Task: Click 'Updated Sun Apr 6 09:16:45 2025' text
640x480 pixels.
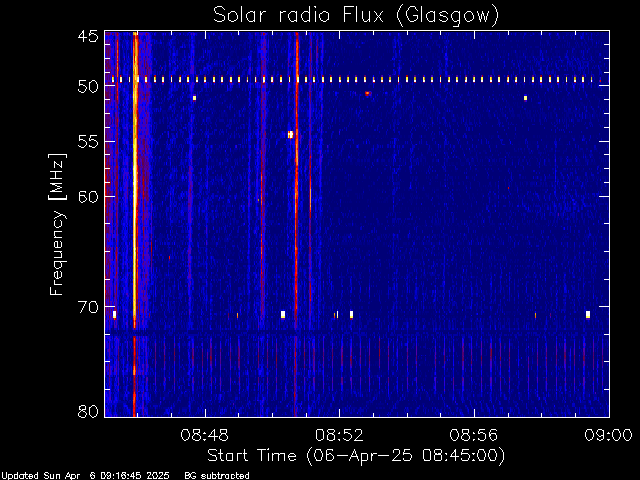Action: pos(85,476)
